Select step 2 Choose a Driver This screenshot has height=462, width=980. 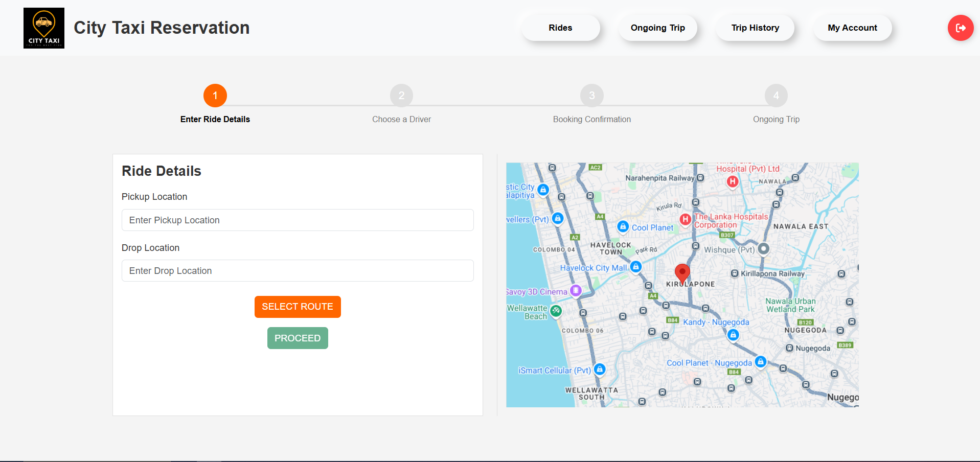pyautogui.click(x=401, y=96)
